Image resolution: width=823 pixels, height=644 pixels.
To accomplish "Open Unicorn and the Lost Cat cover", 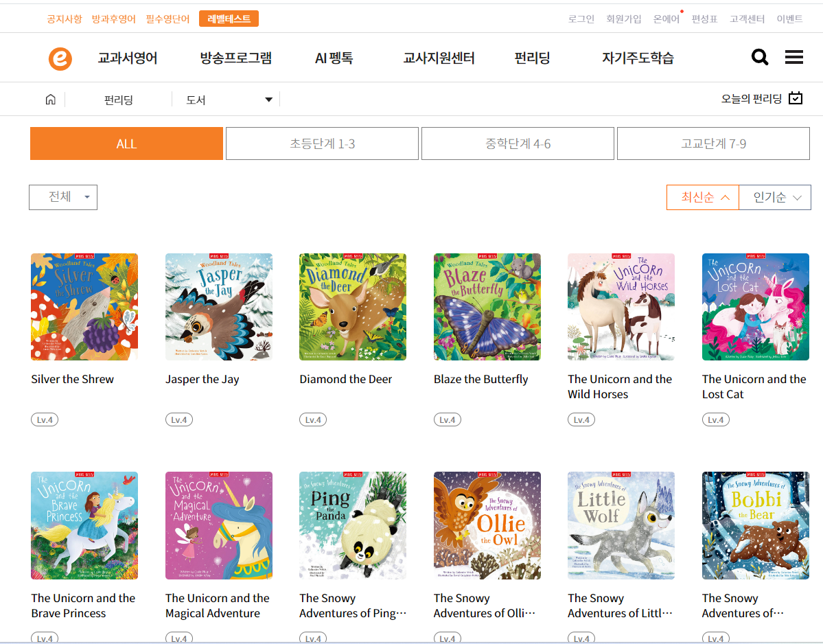I will 756,307.
